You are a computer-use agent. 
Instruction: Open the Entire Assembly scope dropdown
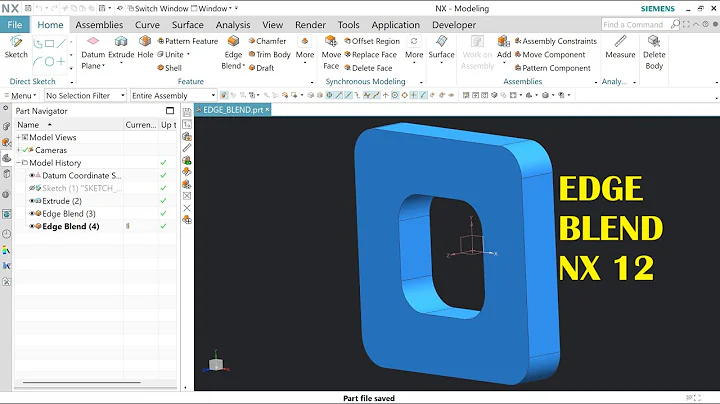coord(173,95)
